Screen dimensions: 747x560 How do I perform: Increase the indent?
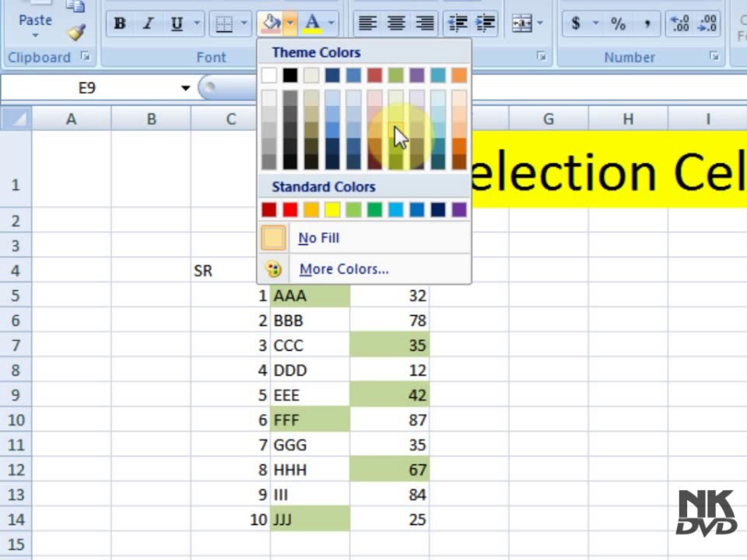485,23
